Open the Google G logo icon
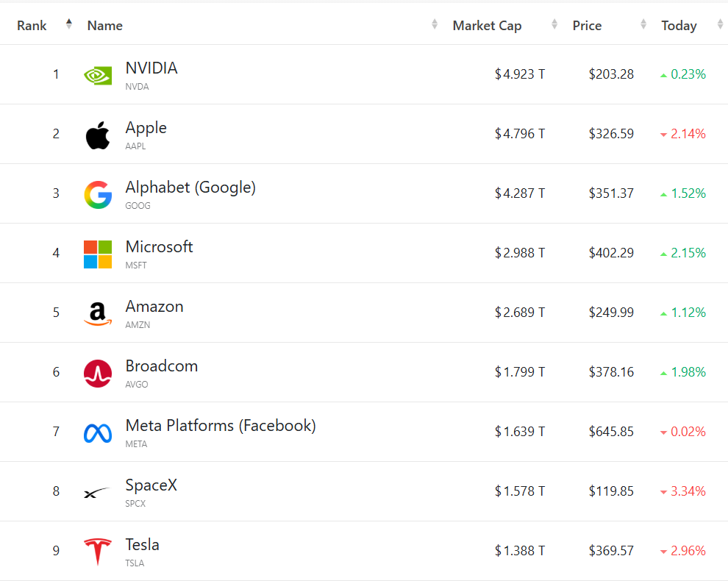Viewport: 728px width, 581px height. coord(98,195)
